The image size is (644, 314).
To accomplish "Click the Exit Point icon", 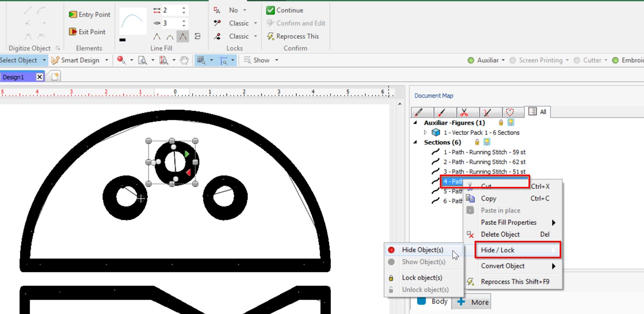I will click(x=73, y=32).
